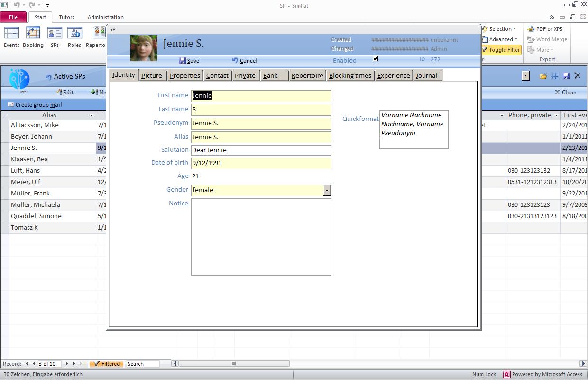Open the Administration ribbon tab
The width and height of the screenshot is (588, 380).
(x=105, y=17)
